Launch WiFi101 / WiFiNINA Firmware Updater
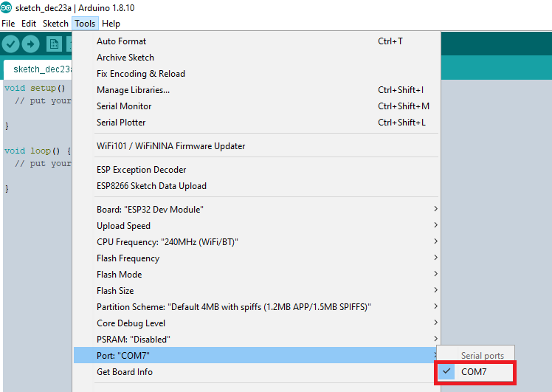 (x=257, y=146)
